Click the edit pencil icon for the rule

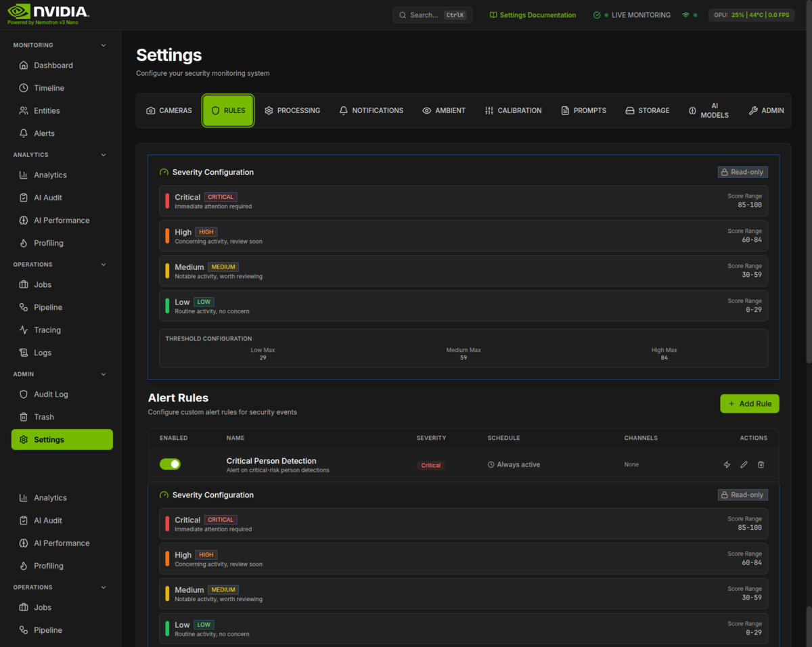(744, 465)
